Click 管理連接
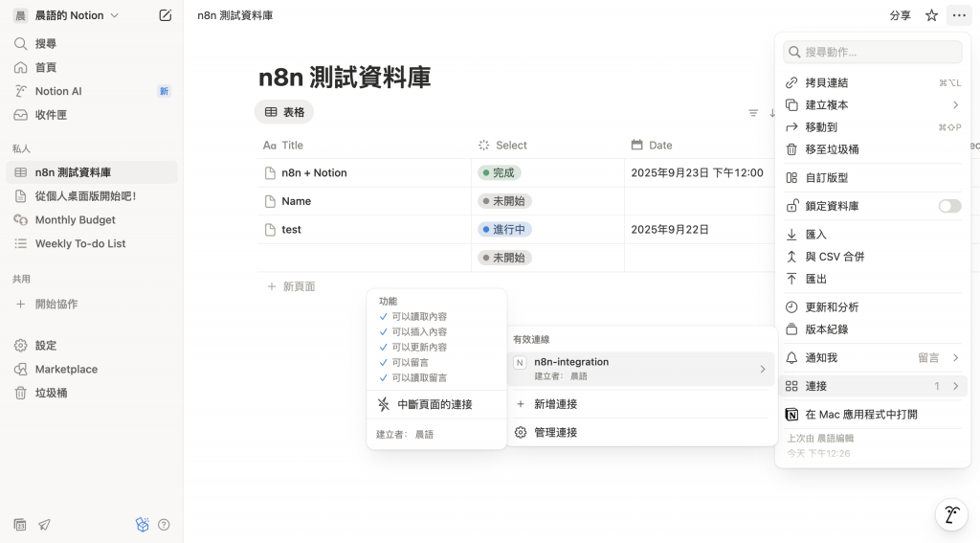980x543 pixels. click(x=640, y=432)
